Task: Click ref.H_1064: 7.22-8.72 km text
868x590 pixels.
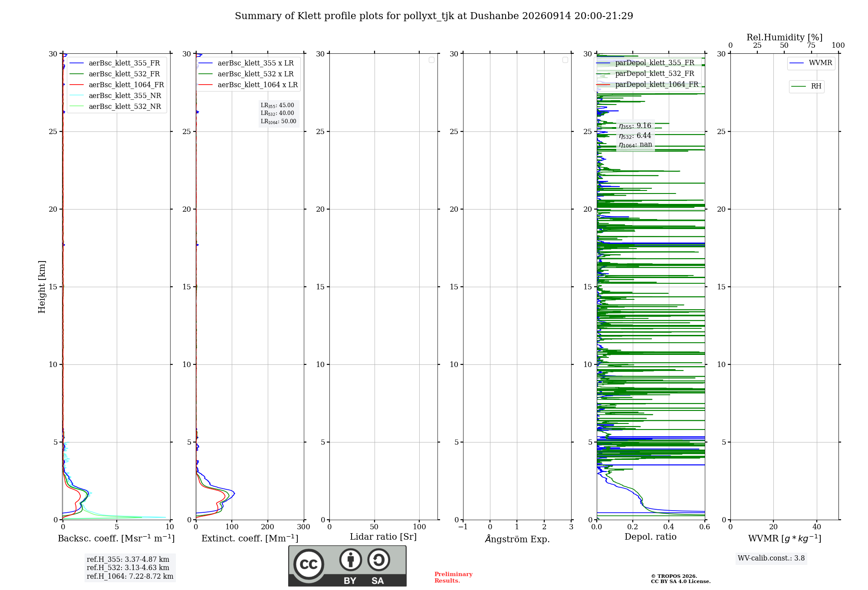Action: 130,577
